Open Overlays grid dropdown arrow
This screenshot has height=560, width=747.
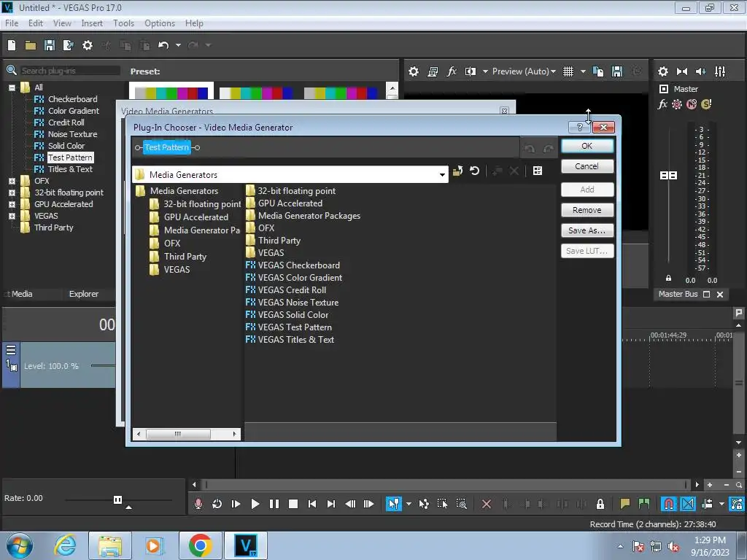pyautogui.click(x=583, y=71)
